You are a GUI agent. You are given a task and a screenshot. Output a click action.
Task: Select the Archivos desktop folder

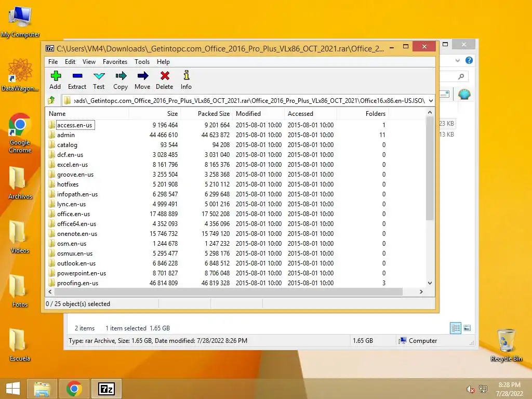pyautogui.click(x=20, y=182)
